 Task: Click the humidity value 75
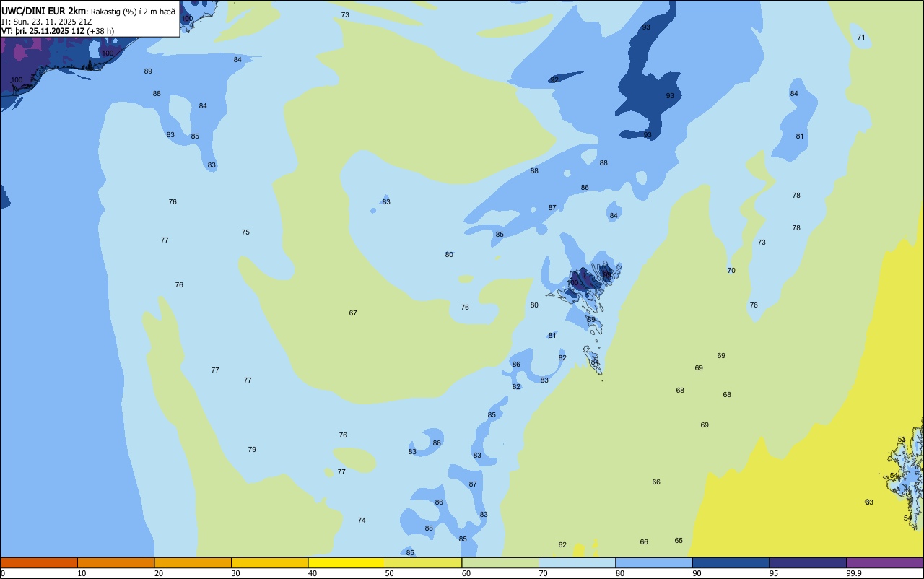[x=245, y=232]
